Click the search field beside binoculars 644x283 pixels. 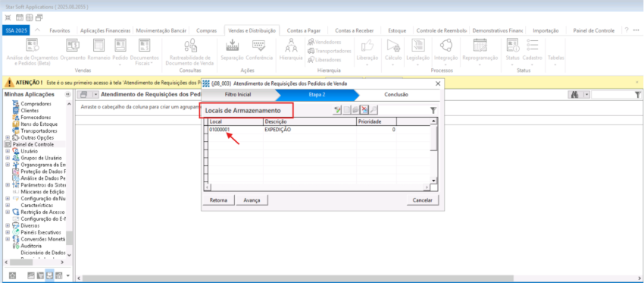613,95
